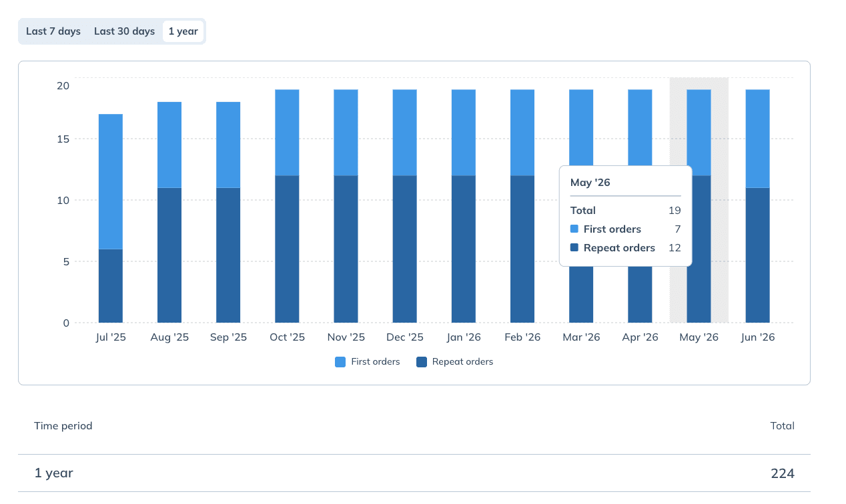Screen dimensions: 846x504
Task: Select the Dec '25 repeat orders bar
Action: [404, 249]
